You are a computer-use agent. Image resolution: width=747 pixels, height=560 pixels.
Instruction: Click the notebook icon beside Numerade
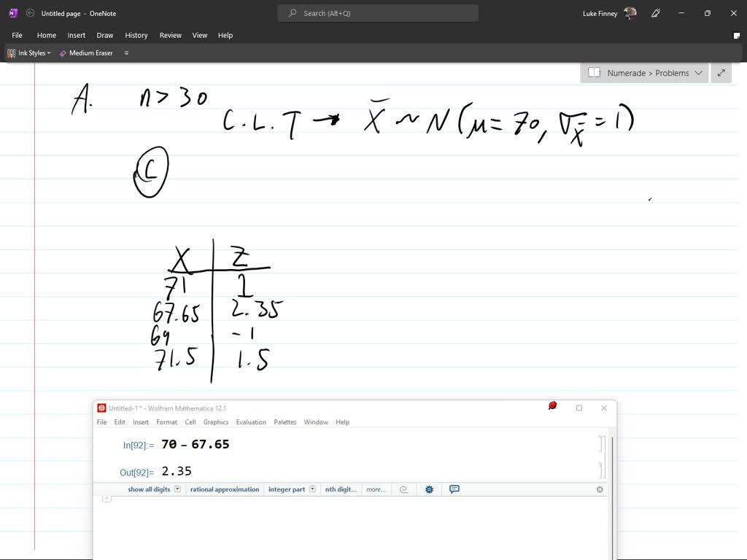click(594, 72)
